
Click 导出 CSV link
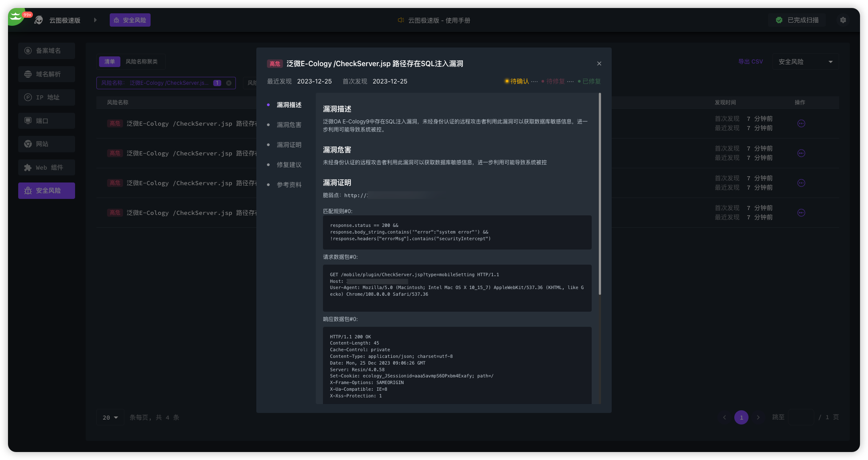750,62
